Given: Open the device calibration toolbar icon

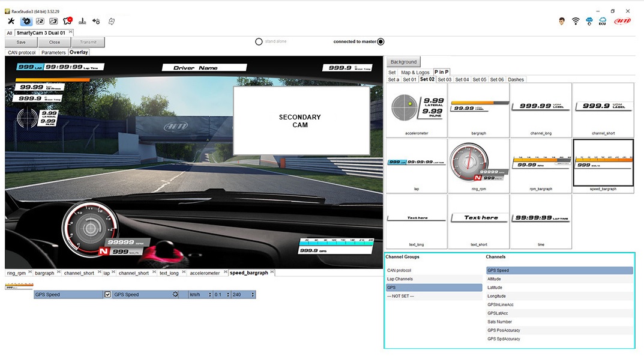Looking at the screenshot, I should pos(82,21).
